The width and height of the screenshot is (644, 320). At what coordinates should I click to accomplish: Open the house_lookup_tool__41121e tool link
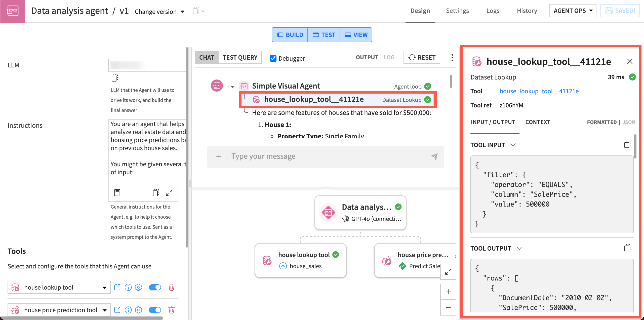[x=539, y=91]
